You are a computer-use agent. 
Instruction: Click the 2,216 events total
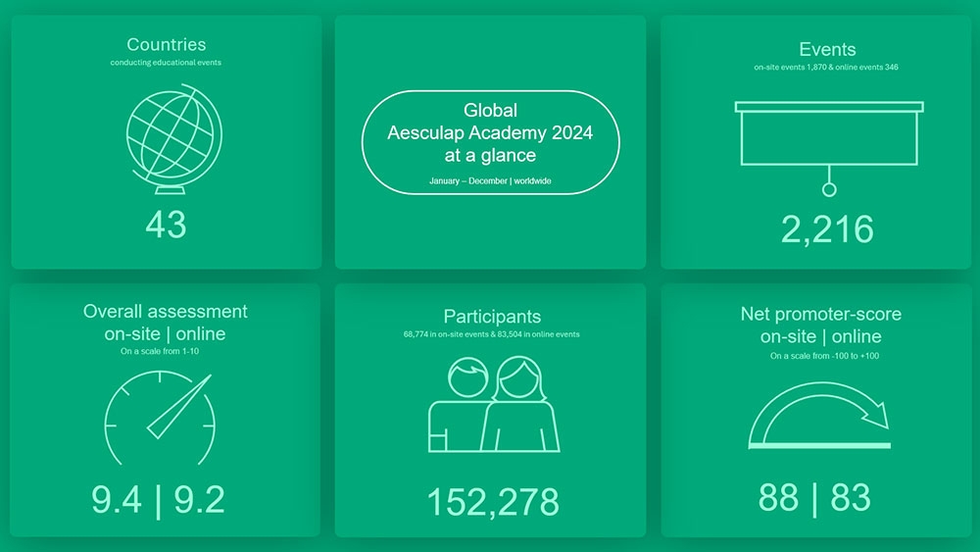tap(827, 229)
